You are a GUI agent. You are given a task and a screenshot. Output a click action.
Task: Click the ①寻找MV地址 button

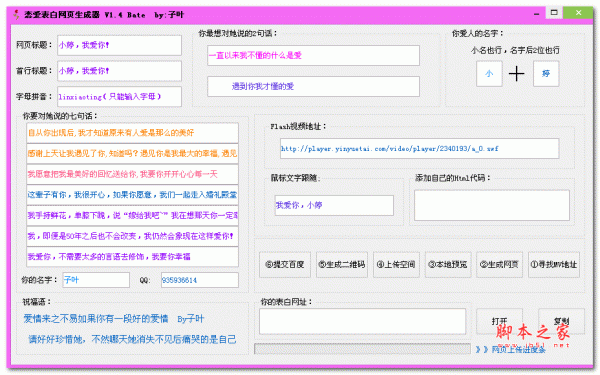pyautogui.click(x=554, y=264)
